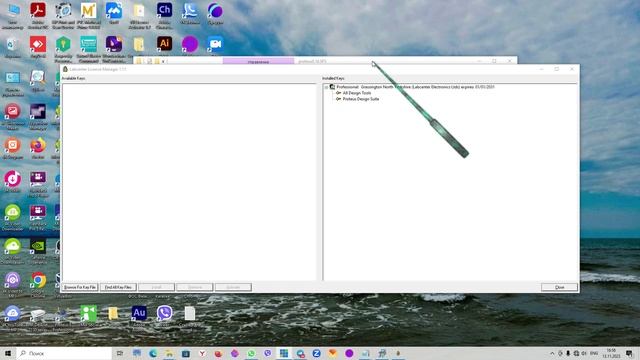Open Yandex Browser from the taskbar
Screen dimensions: 640x360
202,353
